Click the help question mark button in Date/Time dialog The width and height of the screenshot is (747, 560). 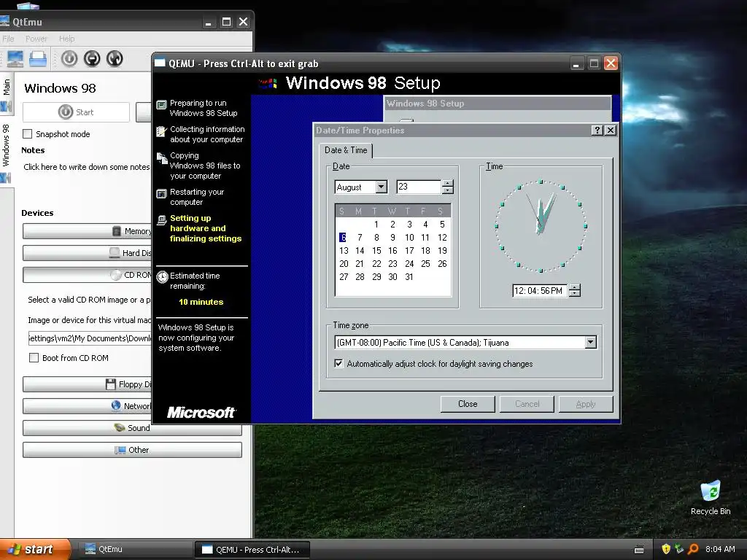point(597,131)
